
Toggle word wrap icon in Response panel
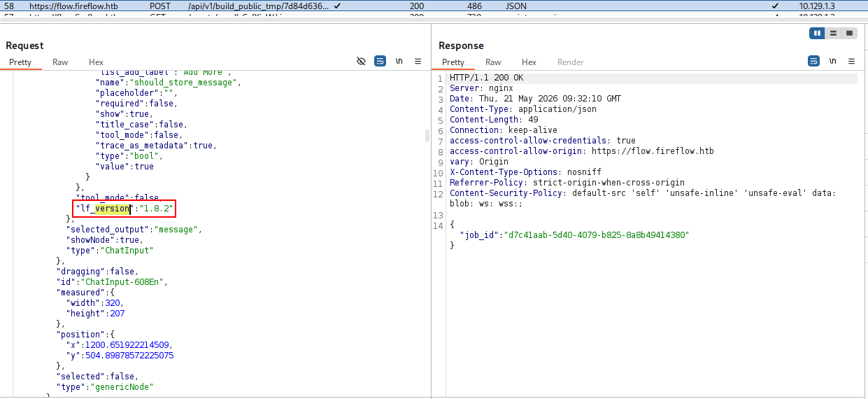click(x=813, y=62)
